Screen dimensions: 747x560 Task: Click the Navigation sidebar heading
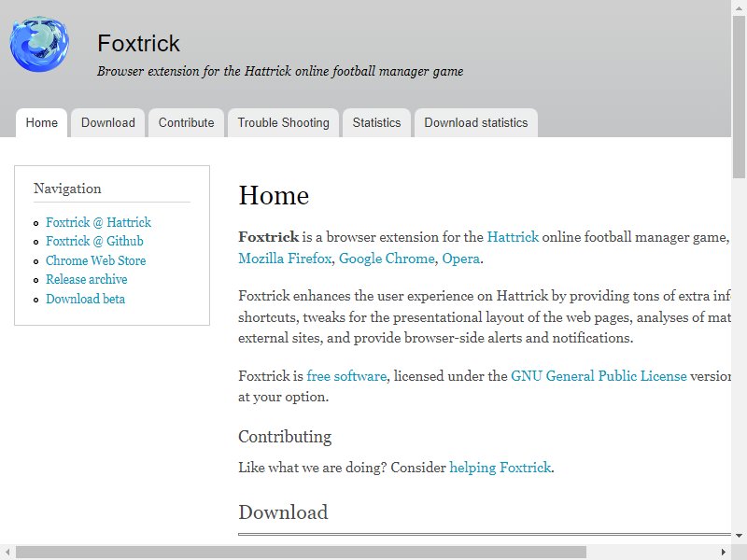(x=67, y=189)
